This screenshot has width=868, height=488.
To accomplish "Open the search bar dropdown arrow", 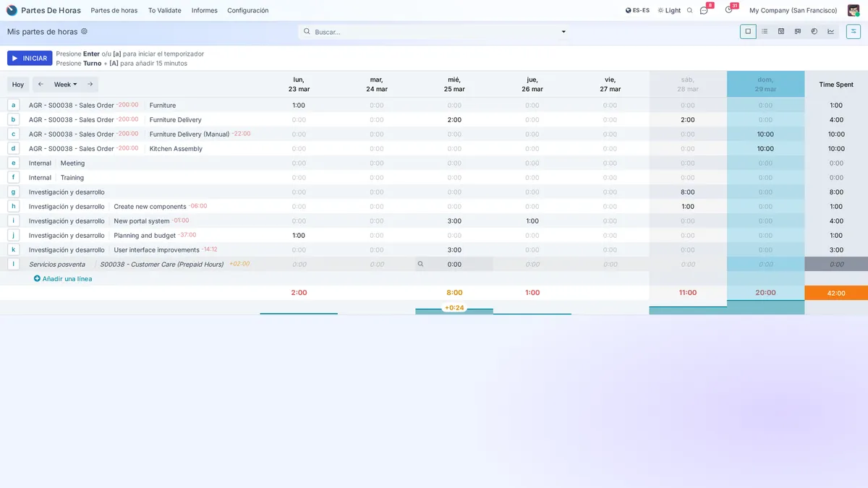I will [x=563, y=31].
